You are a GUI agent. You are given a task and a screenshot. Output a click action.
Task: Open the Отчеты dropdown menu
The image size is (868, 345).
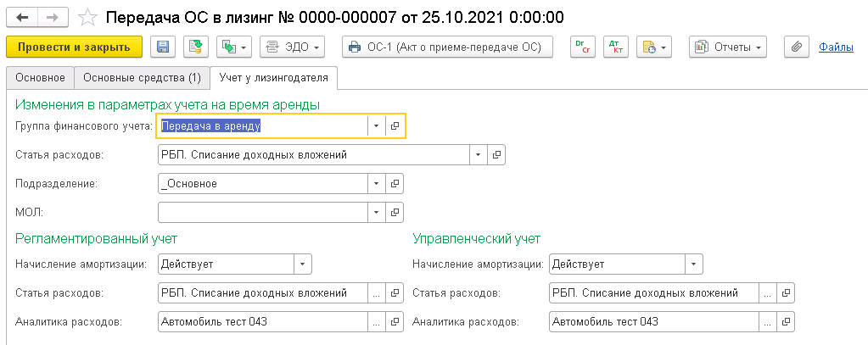pos(728,47)
